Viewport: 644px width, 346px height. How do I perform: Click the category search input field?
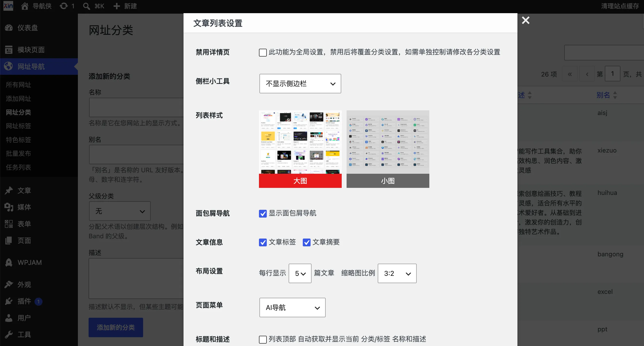(x=604, y=53)
